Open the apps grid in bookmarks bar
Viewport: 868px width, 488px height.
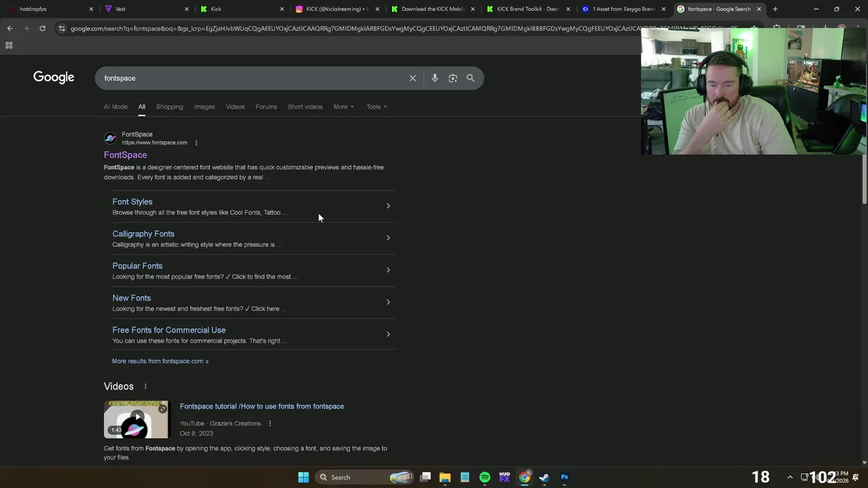click(9, 45)
